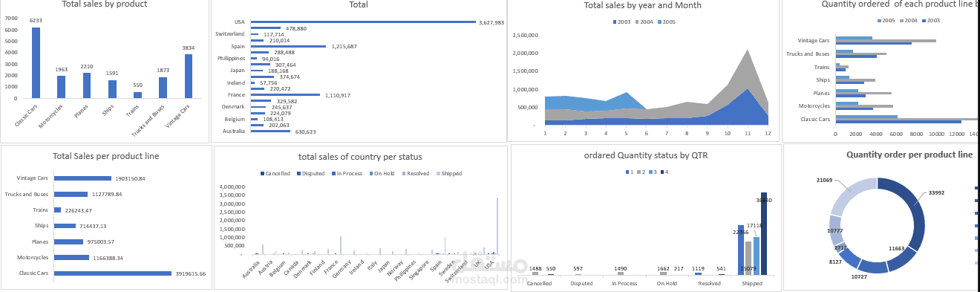Screen dimensions: 980x292
Task: Click Trucks and Buses label in Quantity ordered chart
Action: click(x=808, y=53)
